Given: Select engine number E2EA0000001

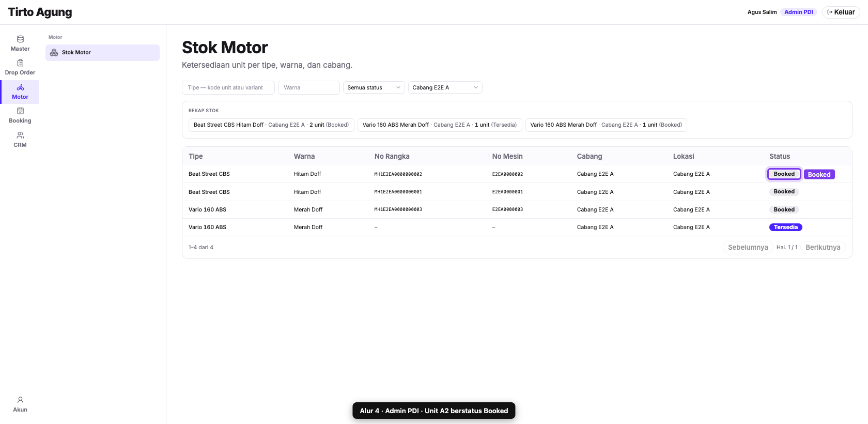Looking at the screenshot, I should [x=508, y=192].
